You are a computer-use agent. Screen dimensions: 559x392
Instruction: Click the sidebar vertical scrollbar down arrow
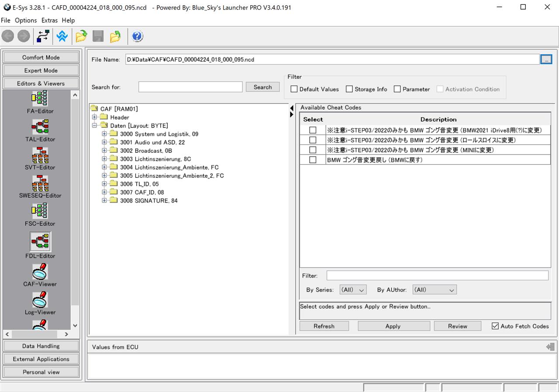pos(75,325)
